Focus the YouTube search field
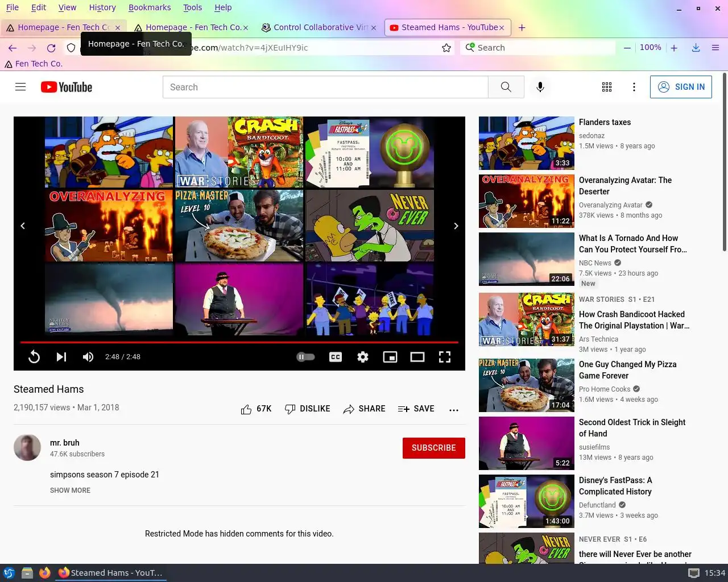 325,87
